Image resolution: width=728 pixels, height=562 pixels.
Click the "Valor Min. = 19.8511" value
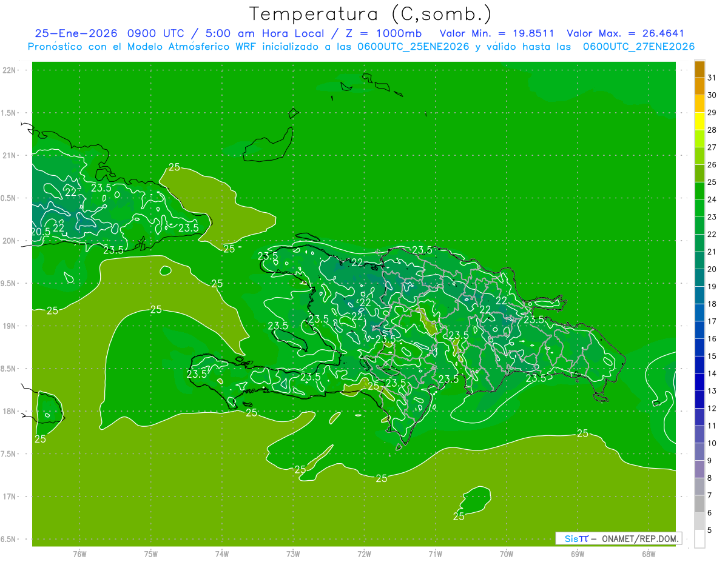click(x=497, y=33)
